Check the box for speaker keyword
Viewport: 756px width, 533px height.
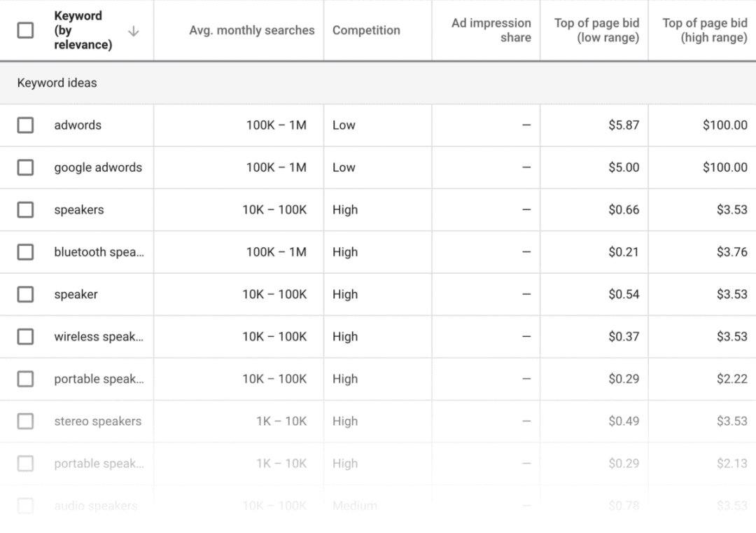[x=25, y=294]
